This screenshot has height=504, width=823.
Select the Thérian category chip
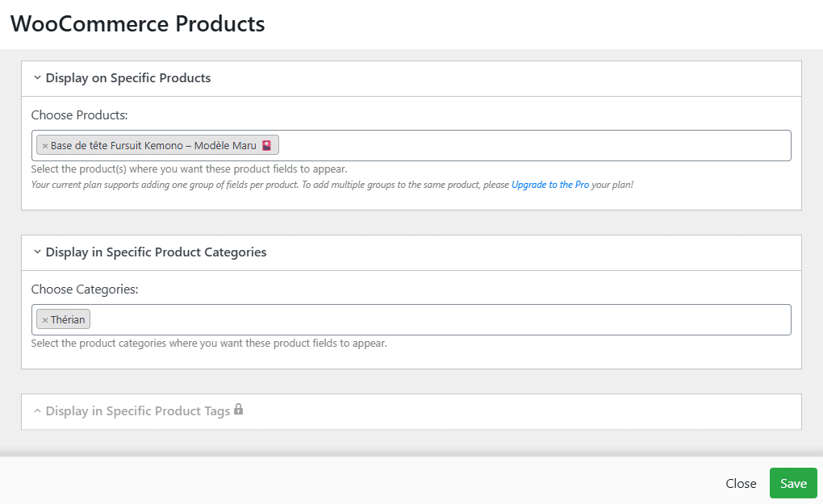tap(68, 320)
